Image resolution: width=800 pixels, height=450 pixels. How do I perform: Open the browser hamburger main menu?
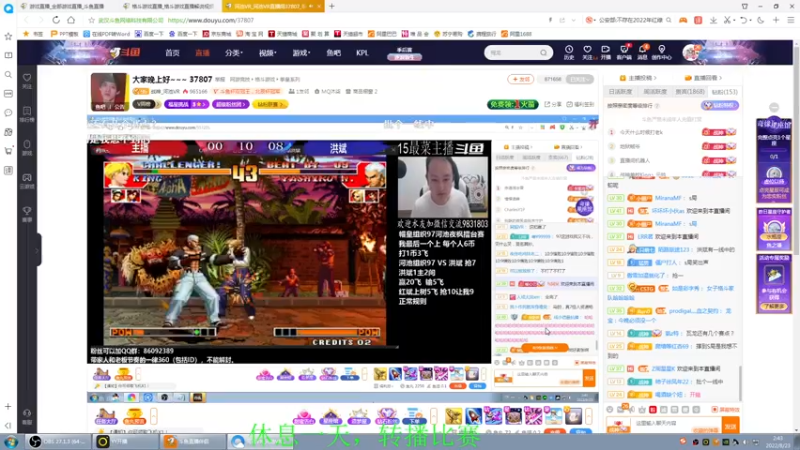click(790, 20)
